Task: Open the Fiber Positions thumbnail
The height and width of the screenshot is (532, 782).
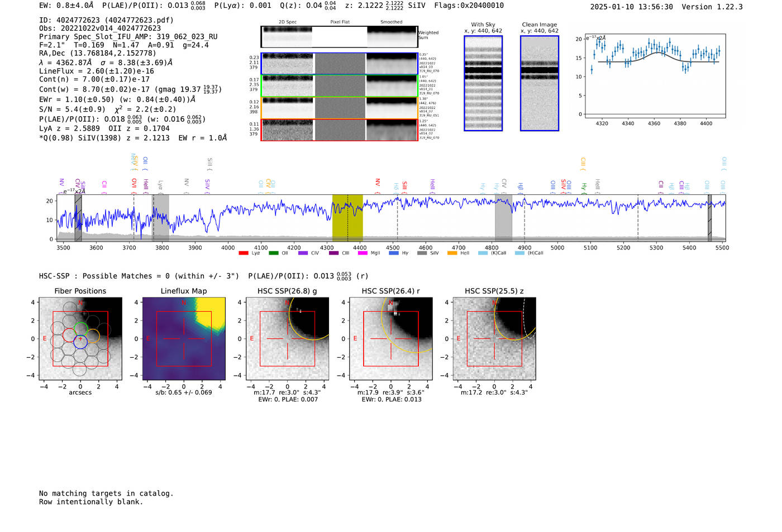Action: (x=80, y=339)
